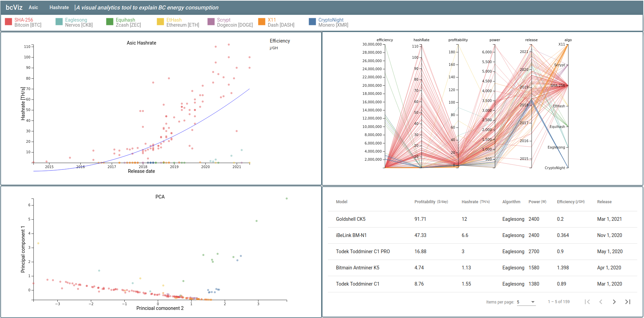The height and width of the screenshot is (318, 644).
Task: Select the Scrypt Dogecoin legend label
Action: point(235,22)
